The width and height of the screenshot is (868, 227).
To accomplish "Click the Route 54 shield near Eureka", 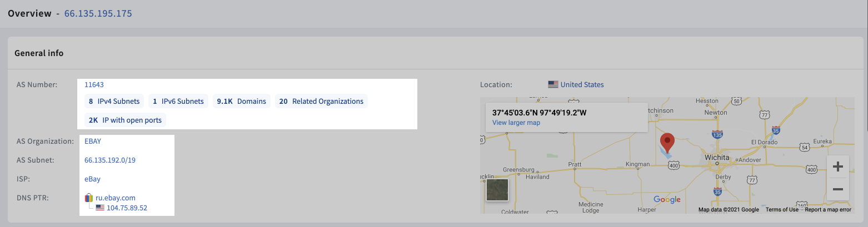I will pos(804,147).
